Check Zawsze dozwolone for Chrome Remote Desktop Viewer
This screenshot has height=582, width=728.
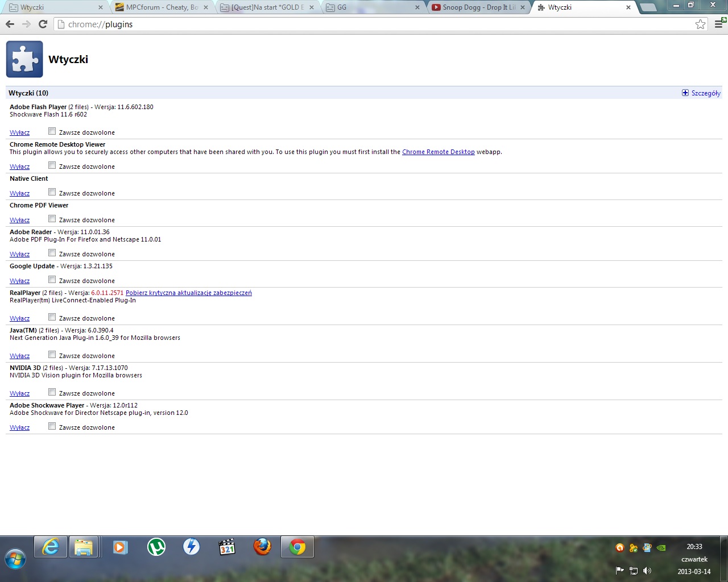coord(52,165)
